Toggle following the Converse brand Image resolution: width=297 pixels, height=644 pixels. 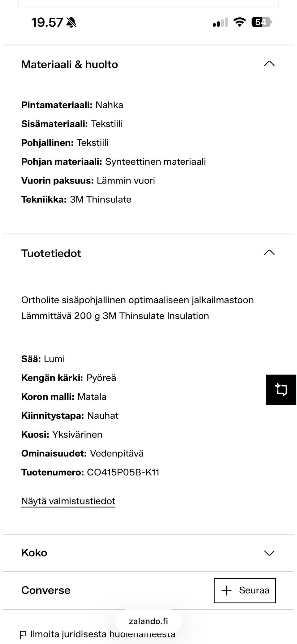[x=244, y=590]
